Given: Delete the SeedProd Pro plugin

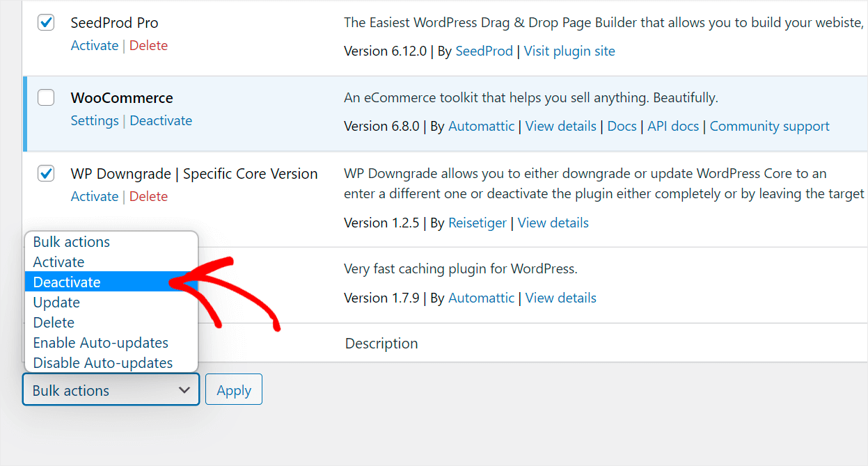Looking at the screenshot, I should click(x=148, y=45).
